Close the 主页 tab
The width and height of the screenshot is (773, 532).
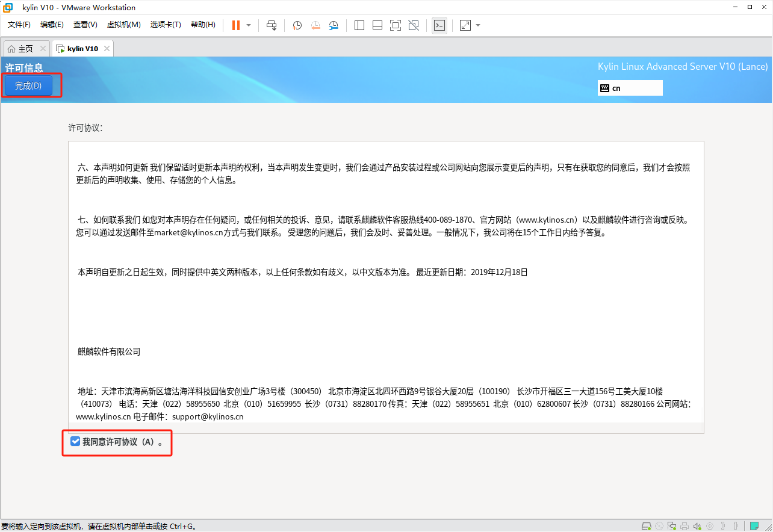pyautogui.click(x=43, y=49)
